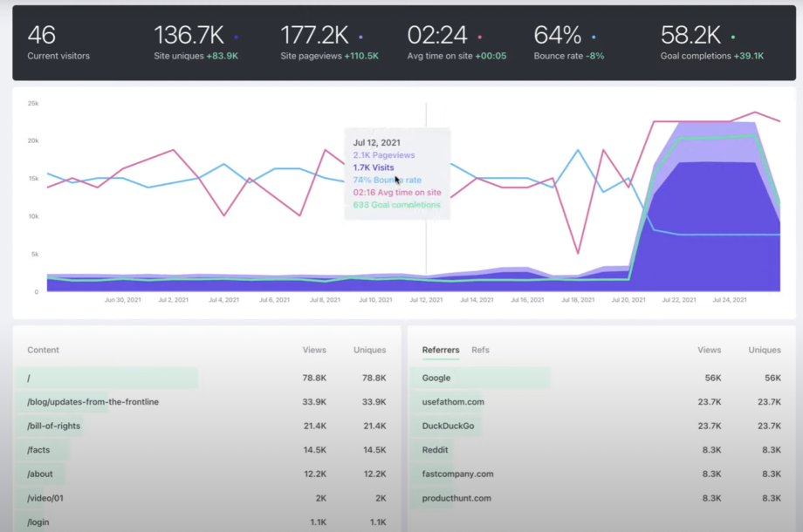Viewport: 803px width, 532px height.
Task: Select the /bill-of-rights content row
Action: tap(60, 426)
